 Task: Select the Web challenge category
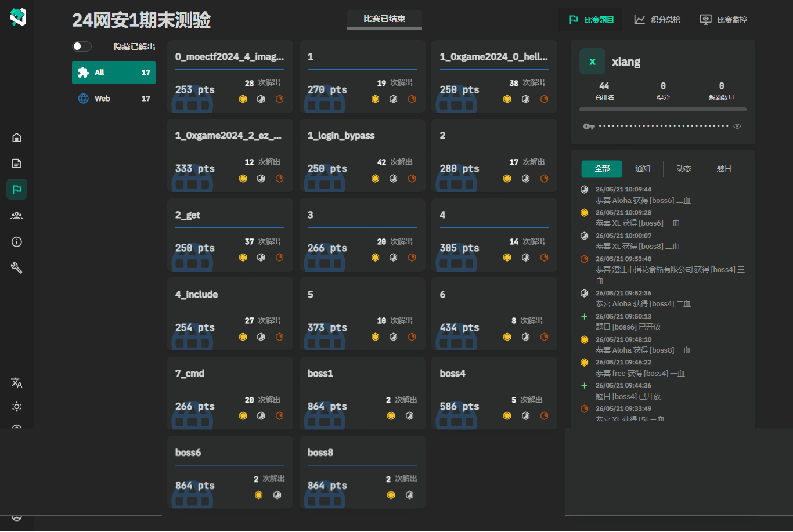[x=114, y=99]
